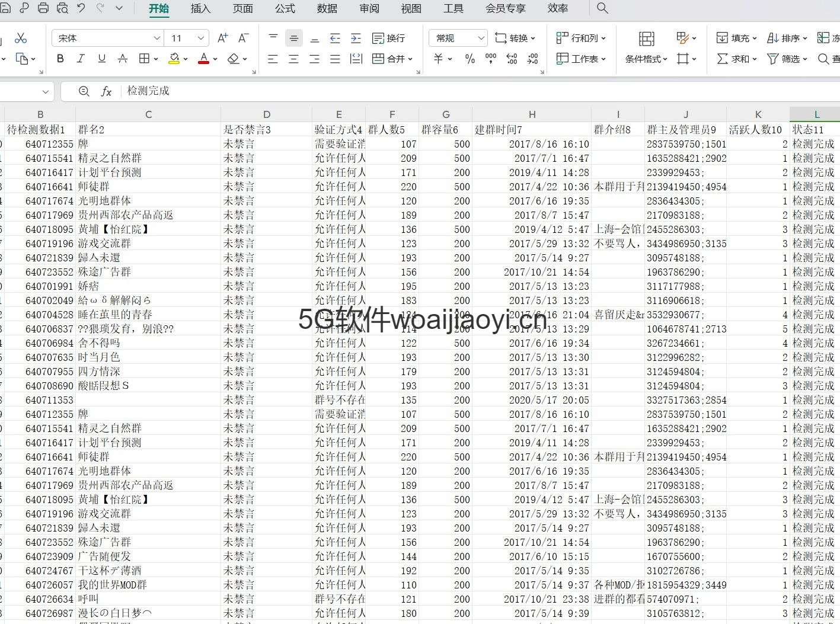
Task: Center text horizontally
Action: 293,59
